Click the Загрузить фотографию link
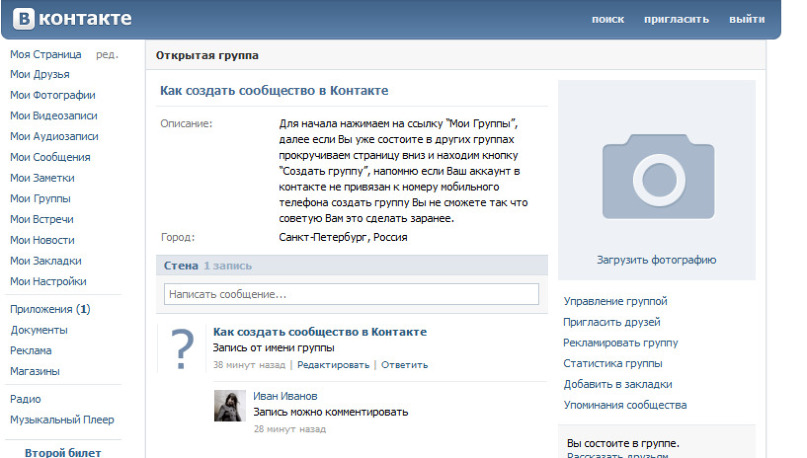The height and width of the screenshot is (458, 807). coord(657,260)
